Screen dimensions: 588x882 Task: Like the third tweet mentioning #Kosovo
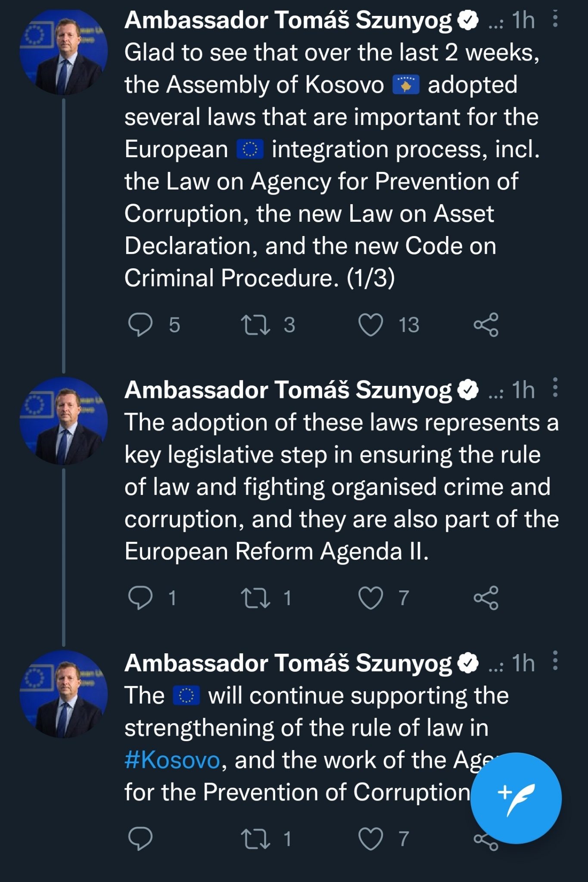point(370,839)
